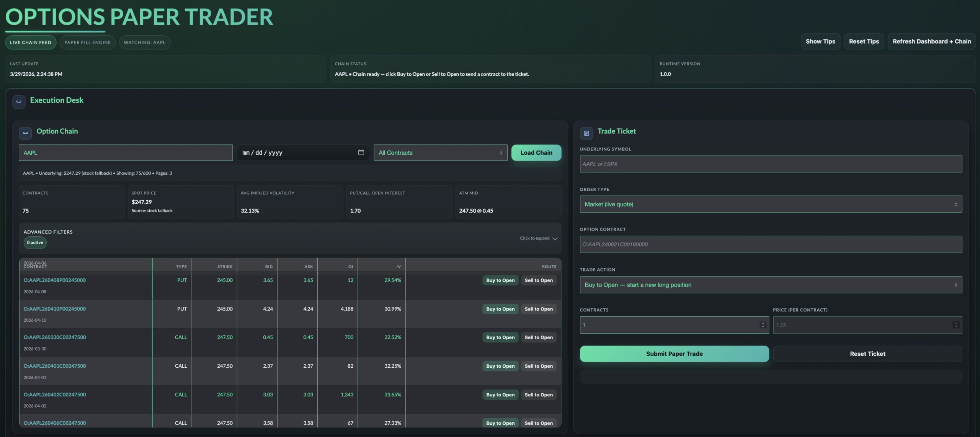Click the Load Chain button
The image size is (980, 437).
click(536, 152)
